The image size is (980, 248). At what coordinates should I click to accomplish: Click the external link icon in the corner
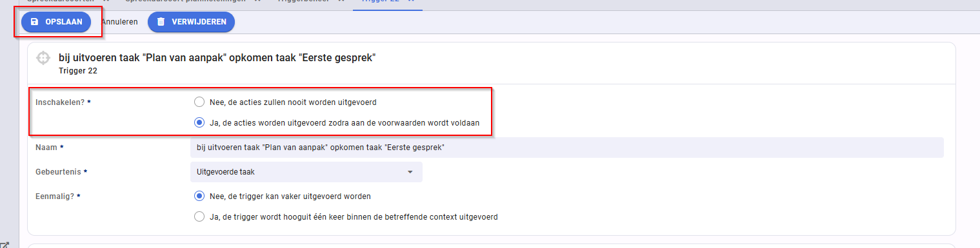[4, 245]
